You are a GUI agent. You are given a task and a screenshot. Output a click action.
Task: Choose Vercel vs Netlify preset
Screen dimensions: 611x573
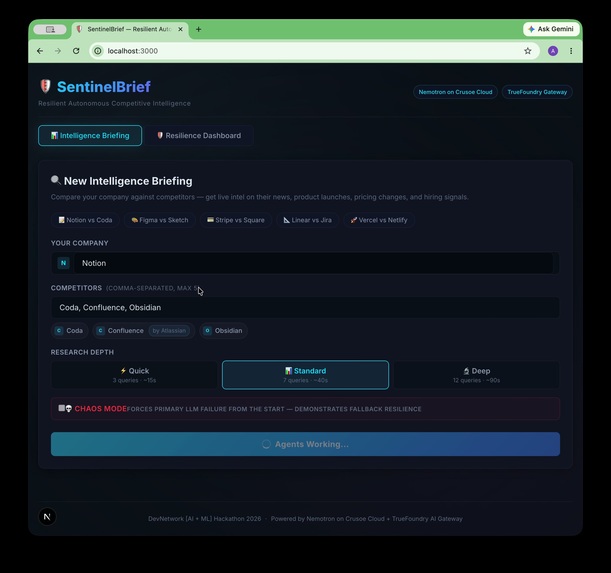point(379,220)
